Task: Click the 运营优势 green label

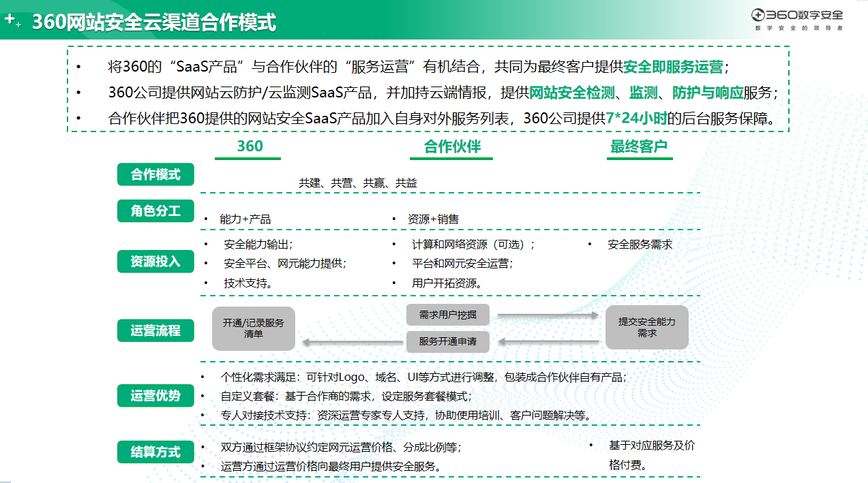Action: click(155, 396)
